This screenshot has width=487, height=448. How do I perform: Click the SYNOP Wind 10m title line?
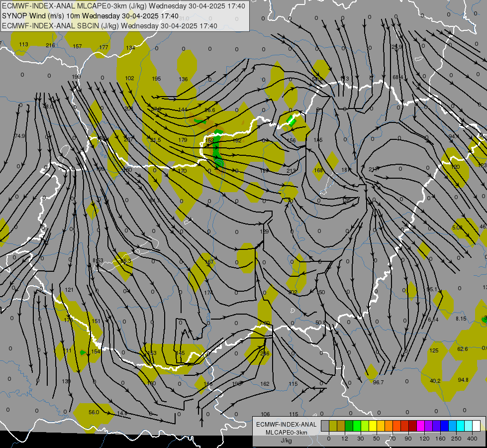tap(90, 16)
